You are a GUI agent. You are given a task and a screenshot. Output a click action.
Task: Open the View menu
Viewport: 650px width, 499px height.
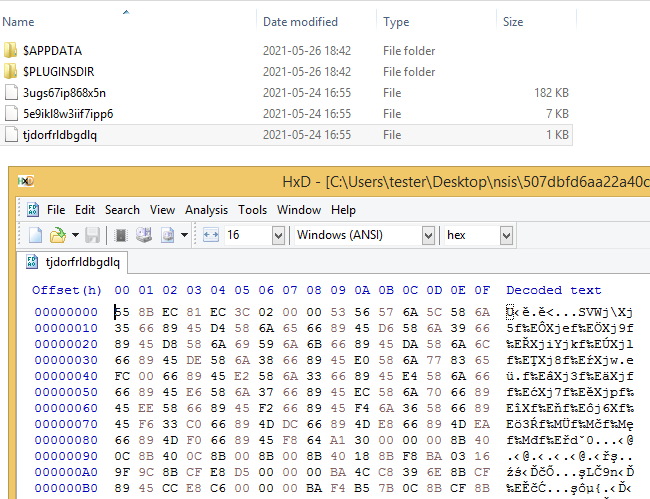[162, 210]
